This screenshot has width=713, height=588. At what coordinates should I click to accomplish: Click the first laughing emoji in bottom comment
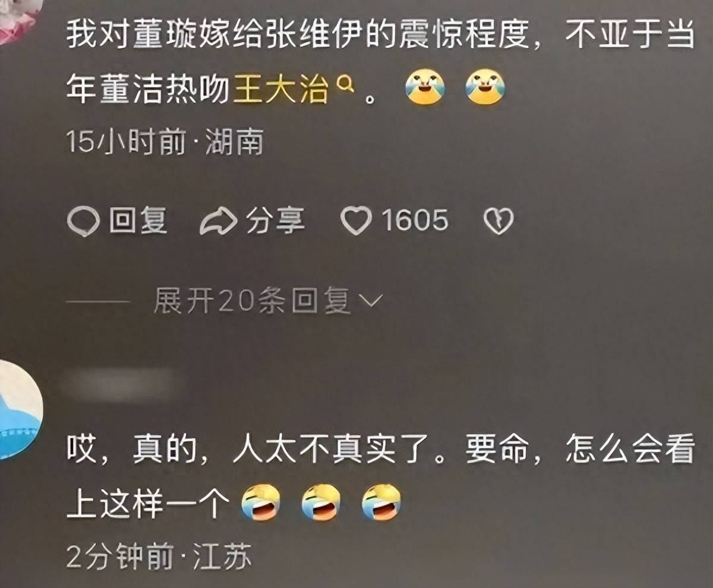pos(260,502)
